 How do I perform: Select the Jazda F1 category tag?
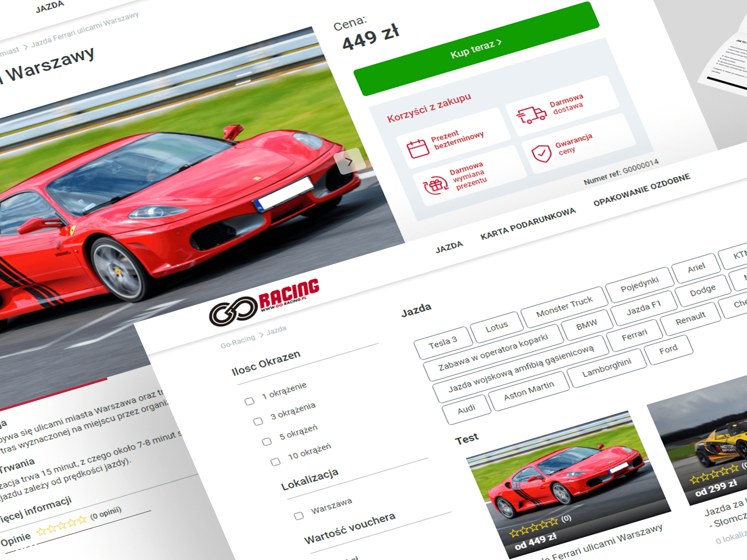pyautogui.click(x=644, y=308)
